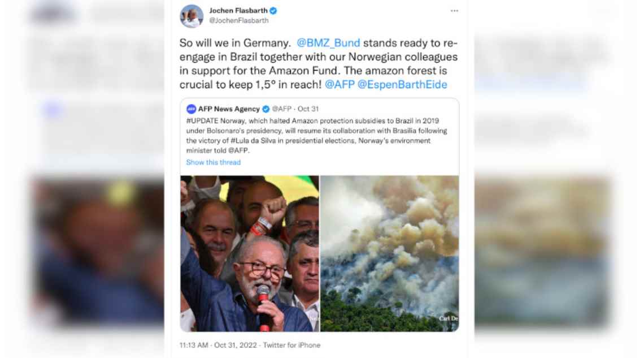Click the #UPDATE hashtag
This screenshot has width=644, height=358.
202,121
